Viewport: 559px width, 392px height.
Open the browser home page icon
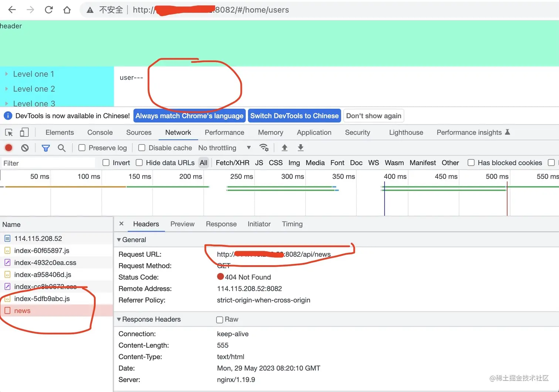[x=67, y=10]
